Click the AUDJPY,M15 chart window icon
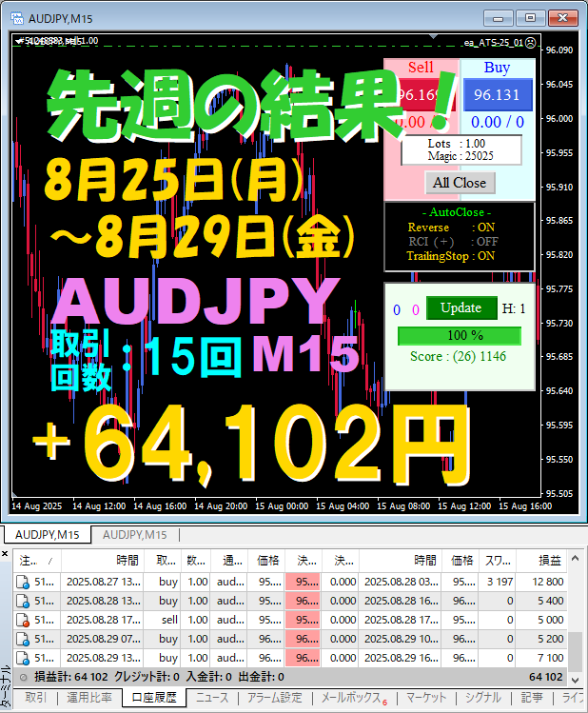 click(17, 18)
